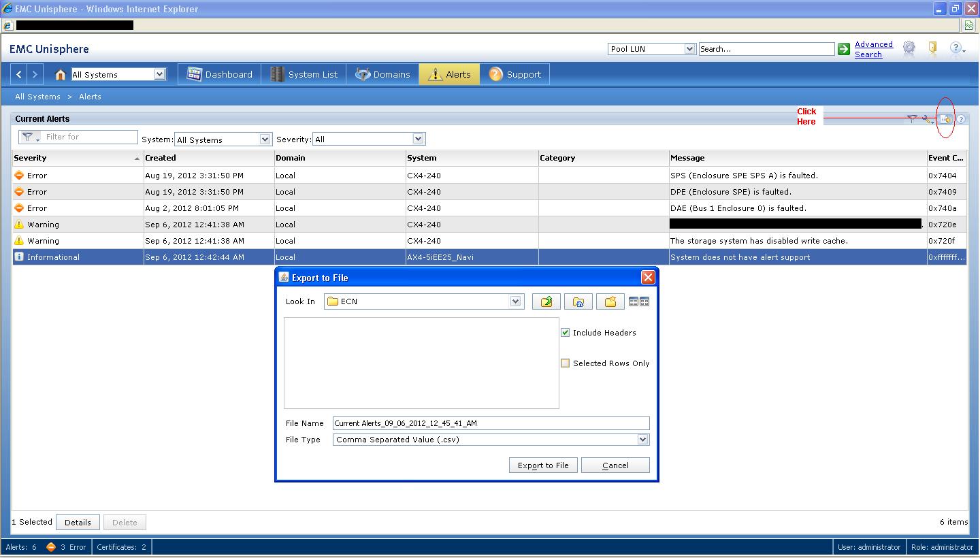
Task: Go to home folder in Export dialog
Action: pos(578,301)
